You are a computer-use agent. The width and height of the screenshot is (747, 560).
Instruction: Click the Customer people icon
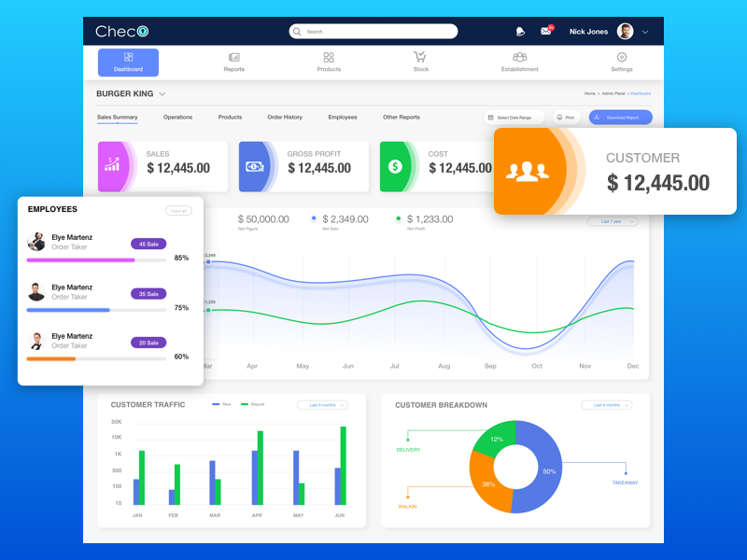tap(528, 172)
